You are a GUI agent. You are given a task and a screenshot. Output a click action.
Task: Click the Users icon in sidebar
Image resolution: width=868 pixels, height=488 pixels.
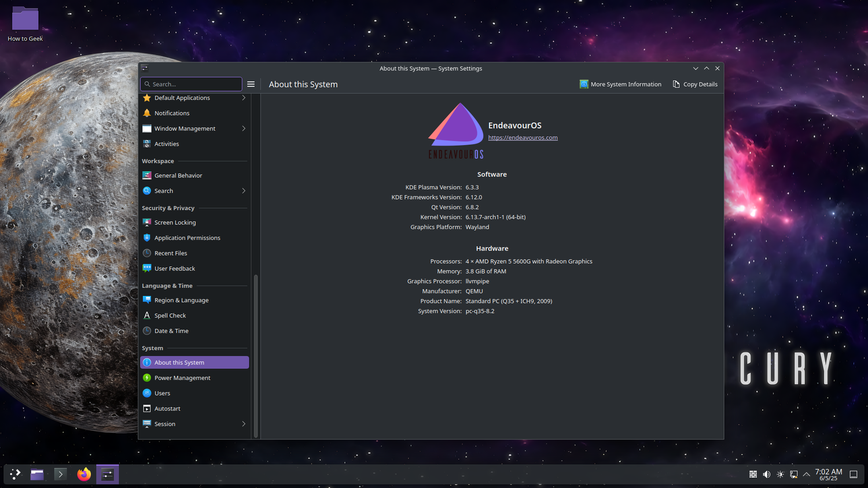click(x=147, y=393)
